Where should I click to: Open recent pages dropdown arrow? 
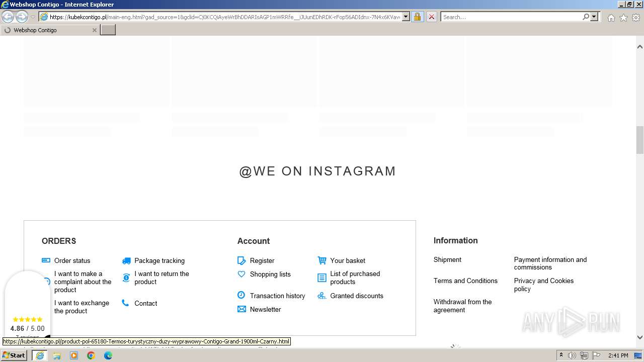[33, 17]
